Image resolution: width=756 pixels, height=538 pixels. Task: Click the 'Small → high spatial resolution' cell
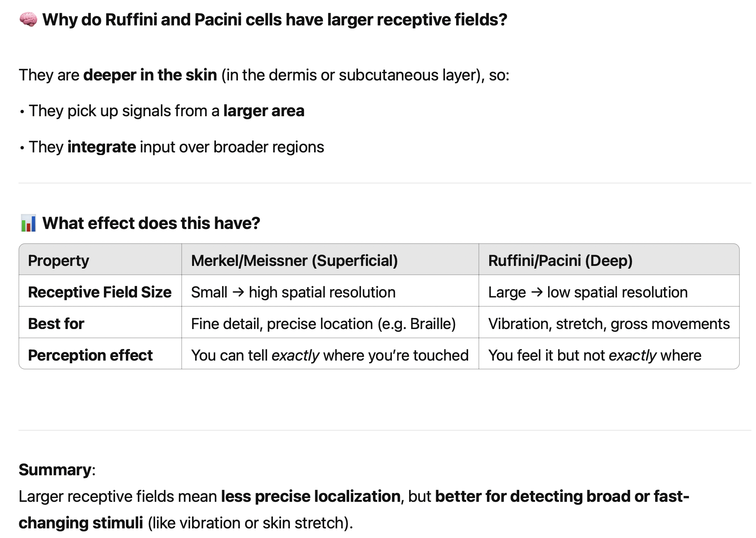point(293,292)
